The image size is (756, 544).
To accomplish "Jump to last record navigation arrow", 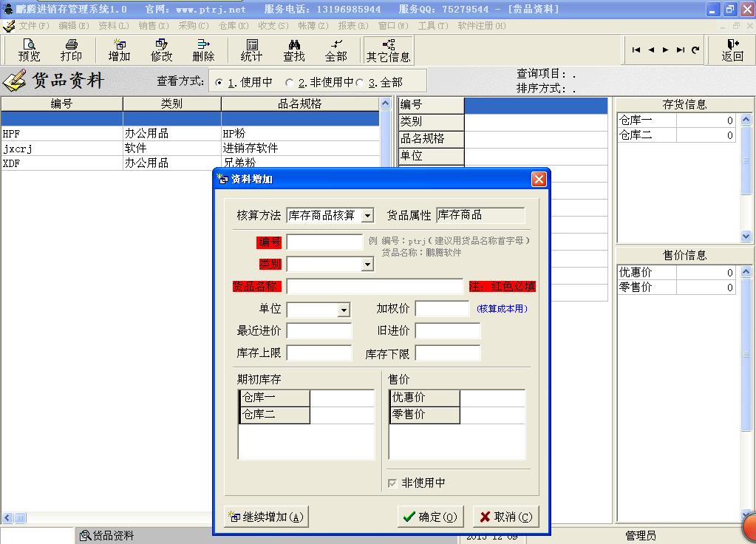I will (x=681, y=50).
